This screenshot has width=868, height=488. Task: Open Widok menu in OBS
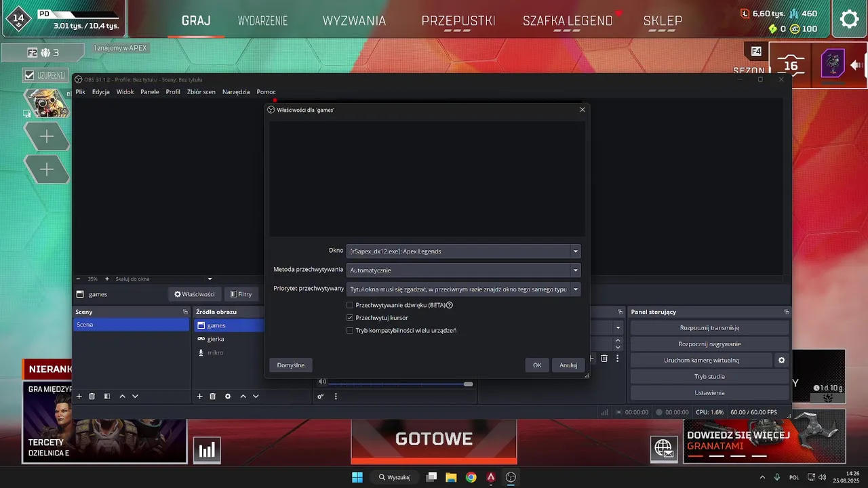[x=125, y=91]
